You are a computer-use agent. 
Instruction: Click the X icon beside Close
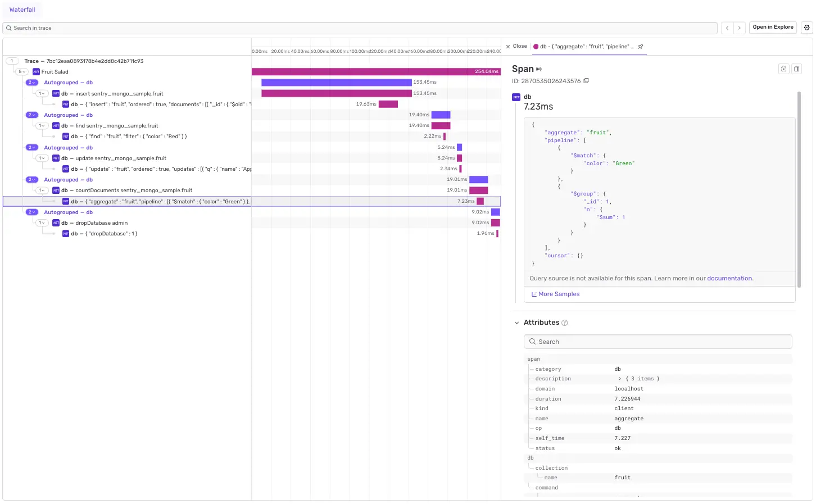(x=508, y=47)
